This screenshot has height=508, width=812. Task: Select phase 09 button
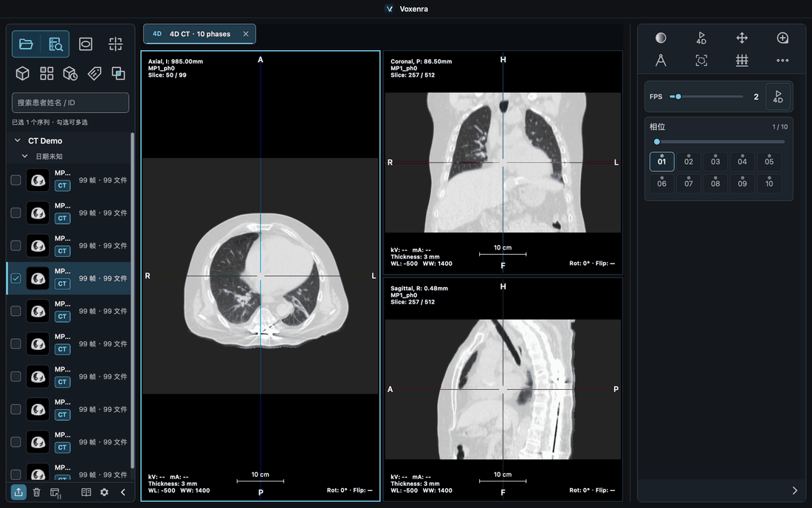(x=742, y=183)
